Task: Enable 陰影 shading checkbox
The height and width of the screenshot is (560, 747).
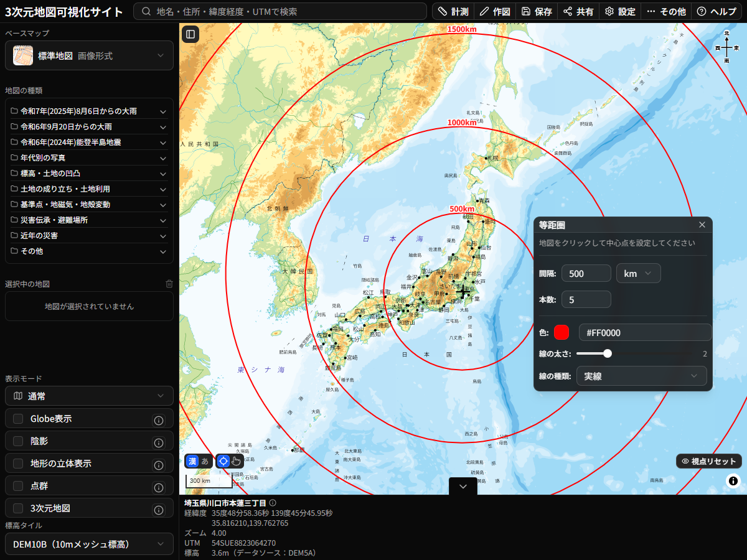Action: (18, 441)
